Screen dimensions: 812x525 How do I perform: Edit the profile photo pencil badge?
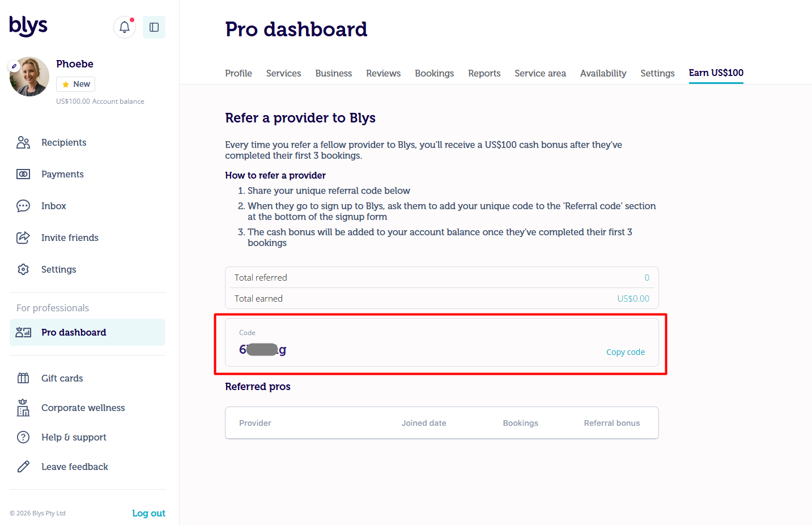pos(14,66)
